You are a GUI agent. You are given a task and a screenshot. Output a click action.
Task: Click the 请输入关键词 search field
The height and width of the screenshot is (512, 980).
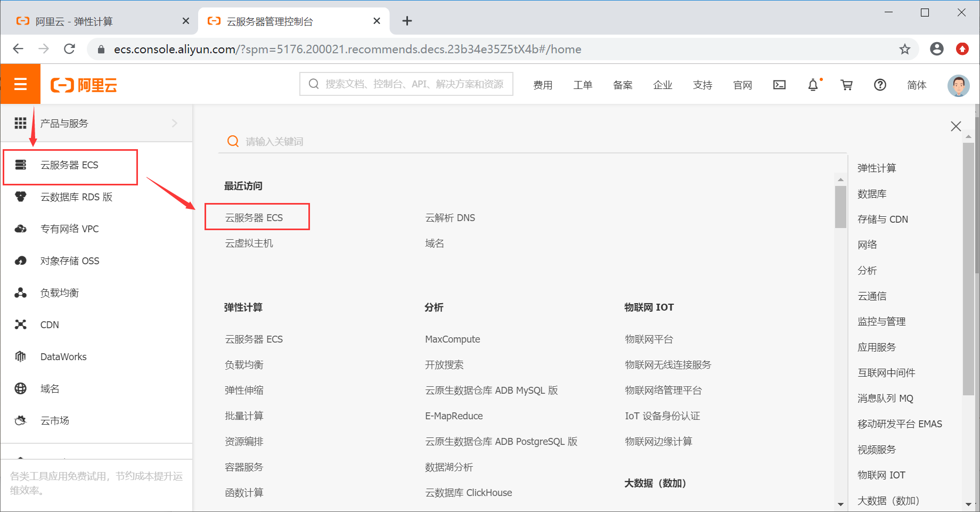pos(273,141)
